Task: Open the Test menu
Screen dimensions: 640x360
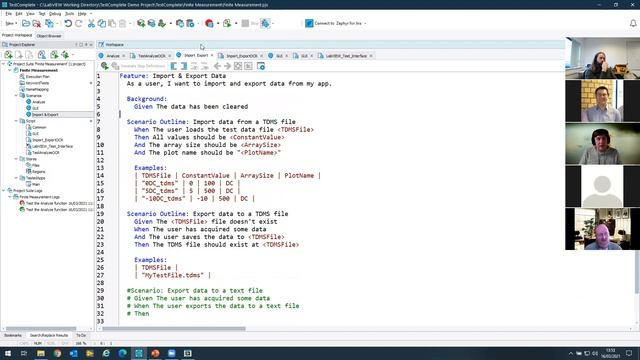Action: [42, 13]
